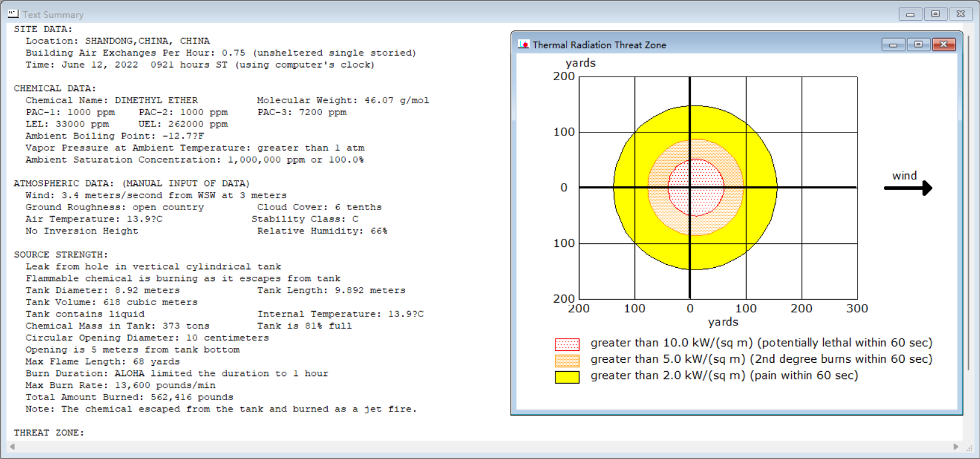Click 'Ambient Saturation Concentration' line
This screenshot has width=980, height=459.
tap(195, 160)
